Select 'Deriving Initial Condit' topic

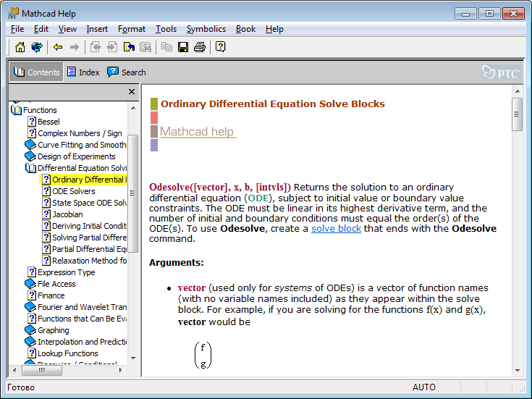[x=89, y=226]
